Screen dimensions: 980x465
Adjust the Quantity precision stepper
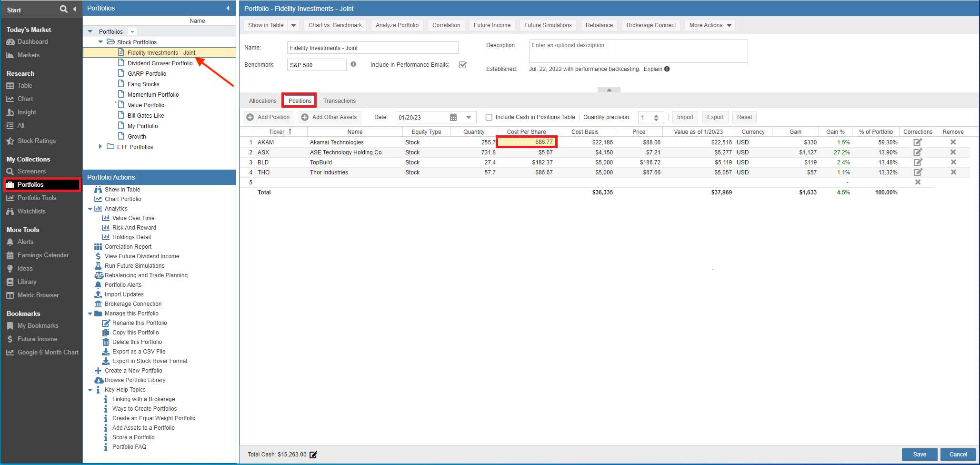[x=656, y=118]
